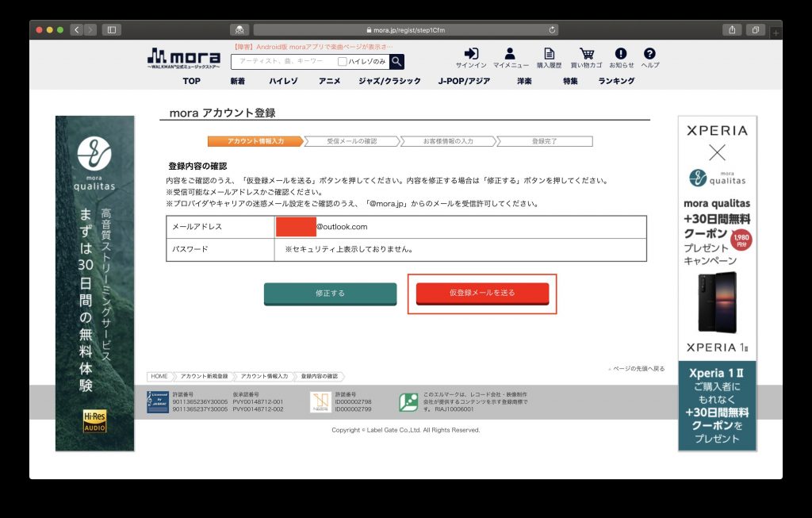Image resolution: width=812 pixels, height=518 pixels.
Task: Show Safari tab overview icon
Action: pyautogui.click(x=756, y=30)
